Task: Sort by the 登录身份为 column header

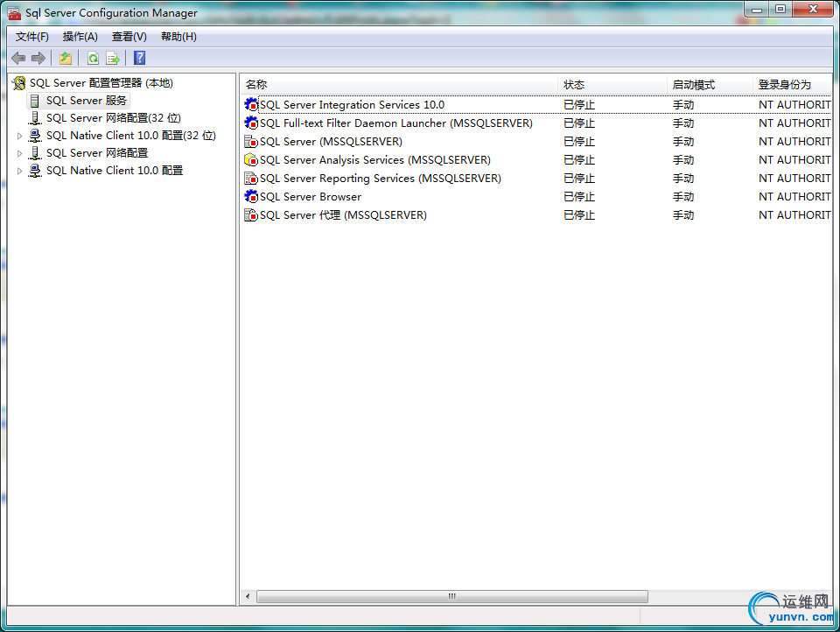Action: (x=793, y=85)
